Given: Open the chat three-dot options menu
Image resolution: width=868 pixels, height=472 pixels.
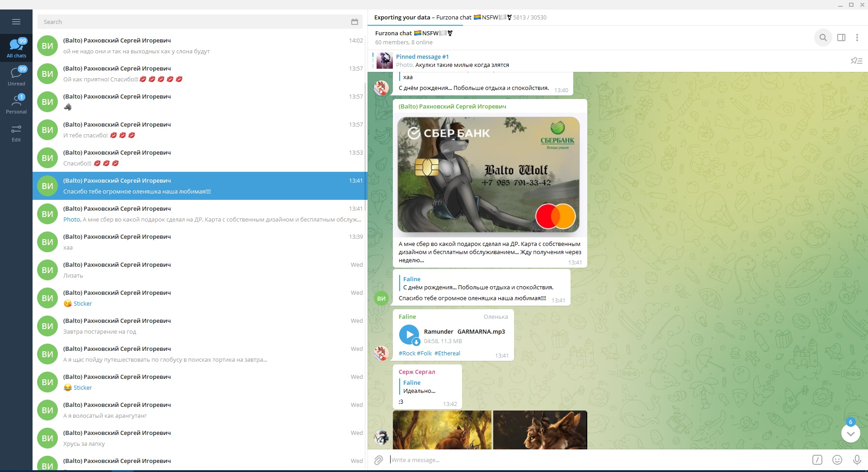Looking at the screenshot, I should tap(857, 38).
